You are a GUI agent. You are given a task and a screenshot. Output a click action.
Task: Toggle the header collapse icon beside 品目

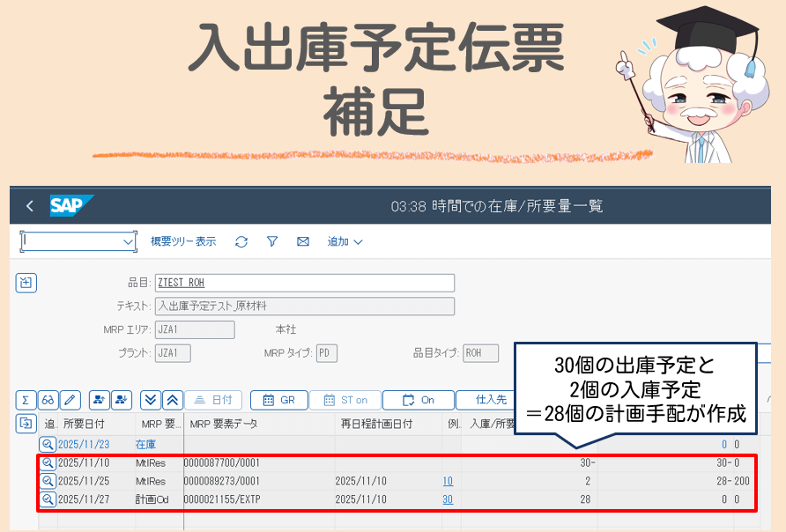pyautogui.click(x=26, y=283)
